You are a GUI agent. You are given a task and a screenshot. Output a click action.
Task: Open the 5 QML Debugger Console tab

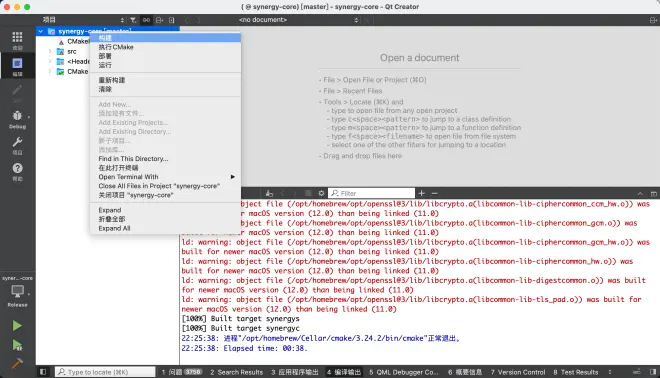coord(404,372)
